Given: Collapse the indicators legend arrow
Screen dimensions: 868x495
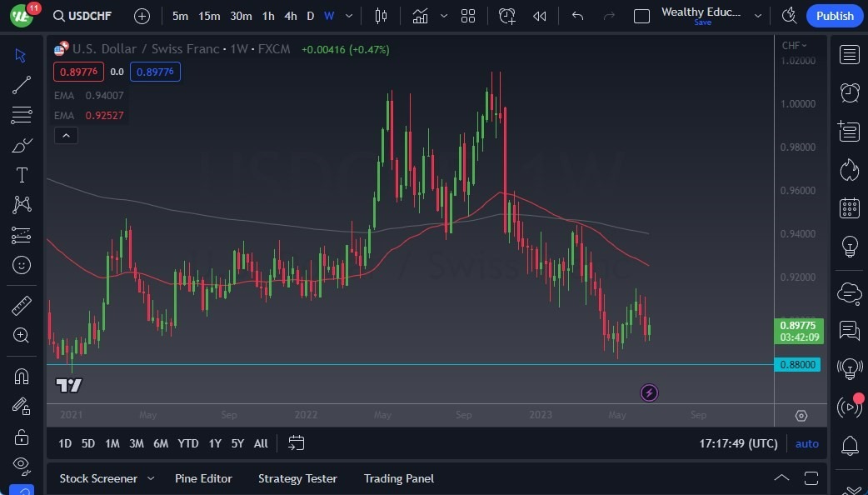Looking at the screenshot, I should 66,135.
